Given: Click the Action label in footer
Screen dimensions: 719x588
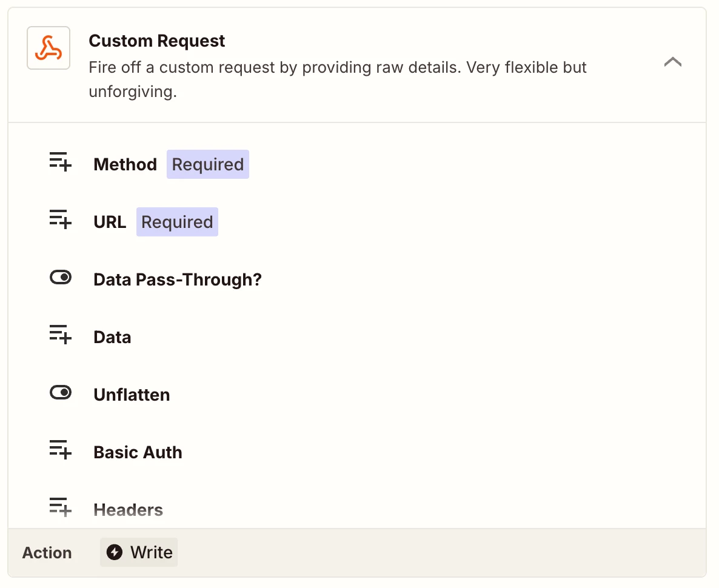Looking at the screenshot, I should [x=47, y=553].
